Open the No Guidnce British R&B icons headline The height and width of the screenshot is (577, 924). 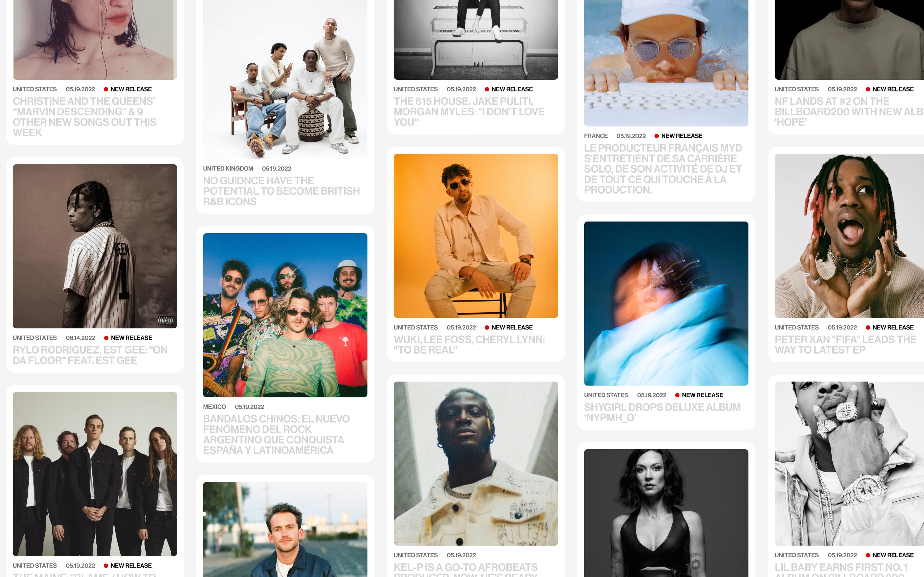[282, 191]
